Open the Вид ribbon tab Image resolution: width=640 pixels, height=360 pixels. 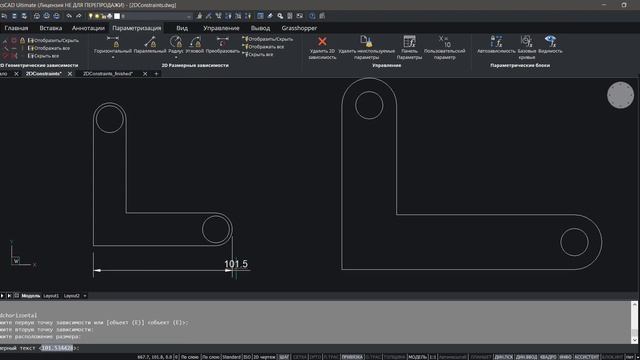pos(182,28)
